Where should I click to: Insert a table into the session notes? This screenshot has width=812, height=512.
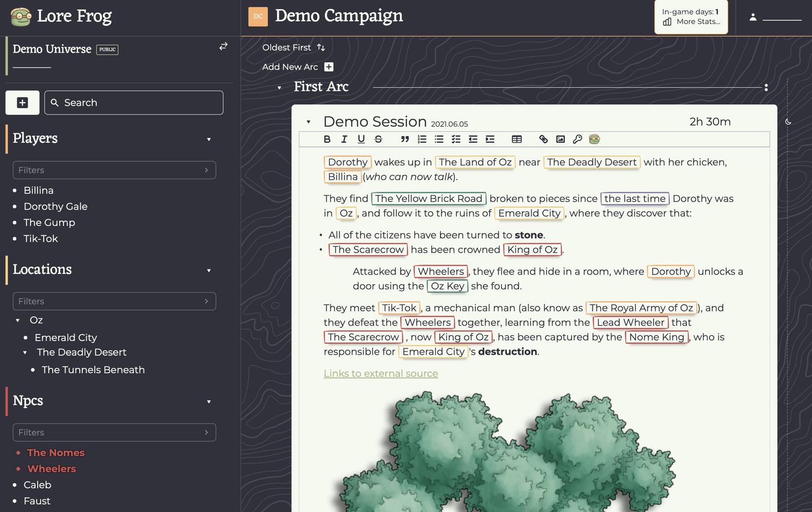pyautogui.click(x=516, y=139)
